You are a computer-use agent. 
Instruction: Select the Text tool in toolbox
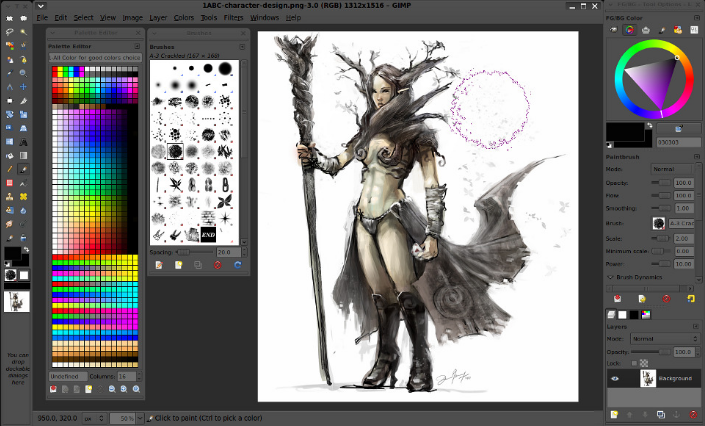click(23, 142)
